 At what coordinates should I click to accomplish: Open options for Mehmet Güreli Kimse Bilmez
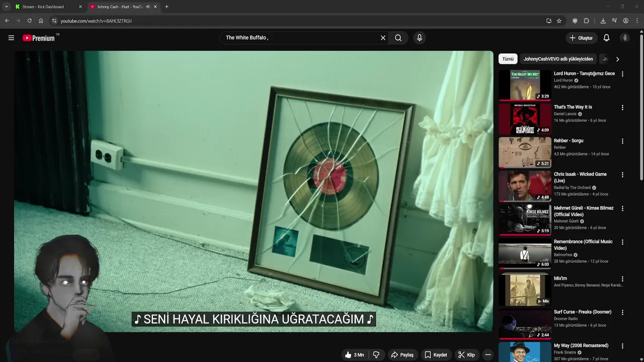(x=622, y=209)
